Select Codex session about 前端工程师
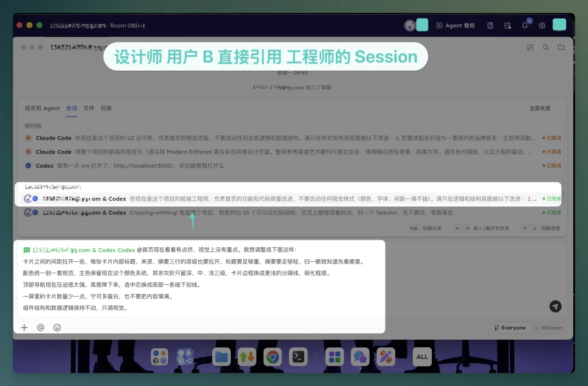Viewport: 588px width, 386px height. [x=292, y=199]
